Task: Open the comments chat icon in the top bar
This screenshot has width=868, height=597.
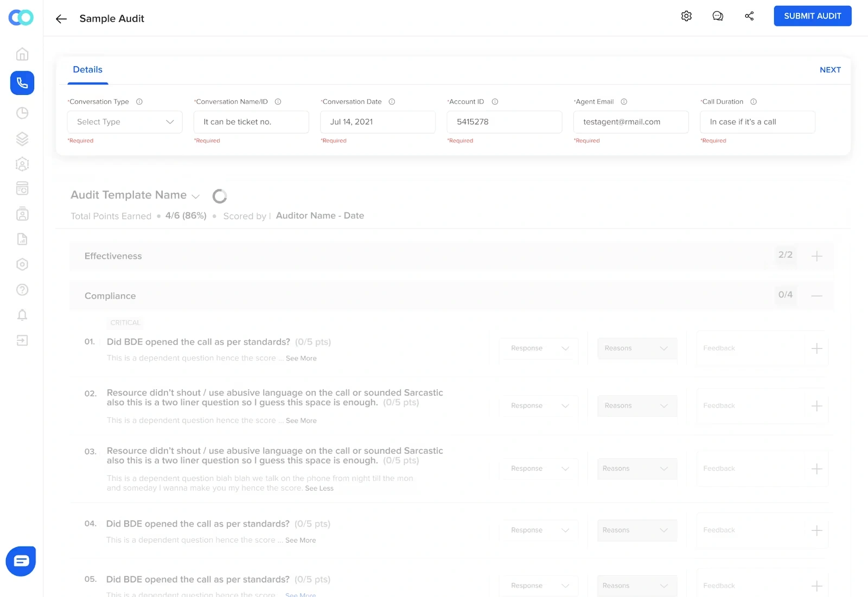Action: click(x=717, y=16)
